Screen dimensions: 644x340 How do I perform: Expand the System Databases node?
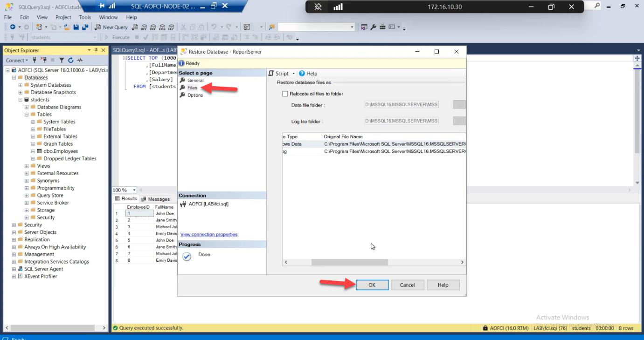(x=20, y=85)
